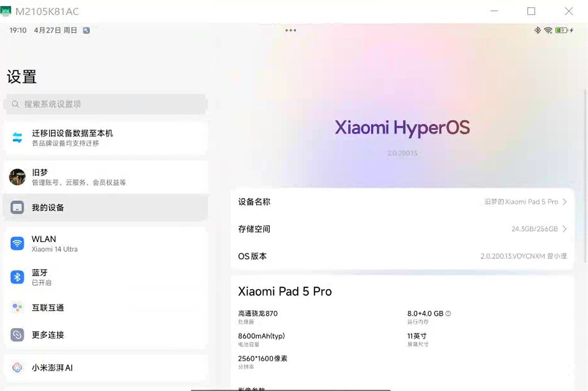Viewport: 588px width, 391px height.
Task: Click the 19:10 clock in status bar
Action: (x=18, y=31)
